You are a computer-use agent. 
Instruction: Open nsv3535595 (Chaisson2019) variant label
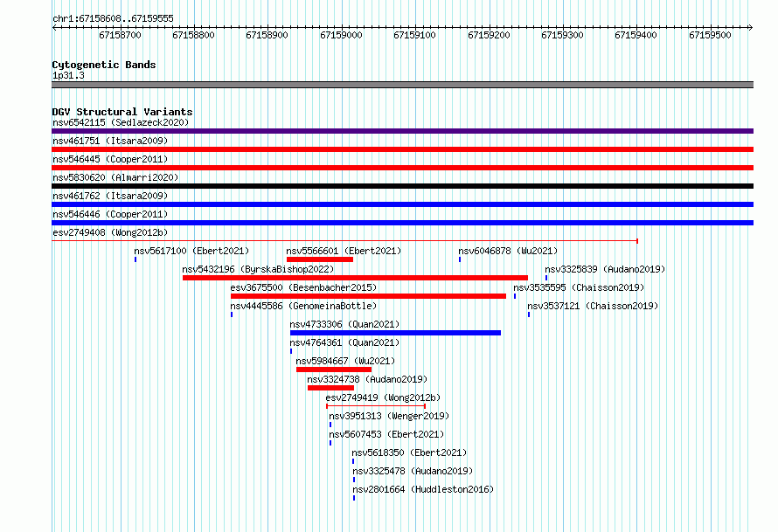(x=579, y=287)
